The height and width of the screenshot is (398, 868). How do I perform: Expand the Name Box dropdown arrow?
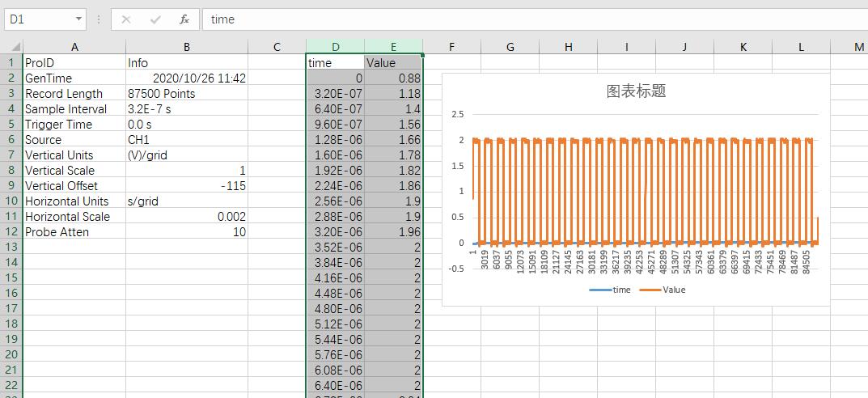[78, 19]
